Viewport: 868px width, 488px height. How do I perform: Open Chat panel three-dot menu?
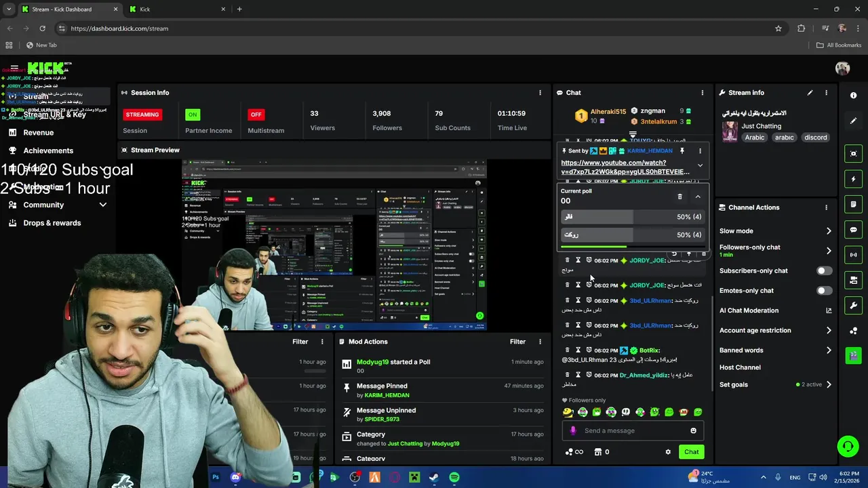[x=703, y=93]
